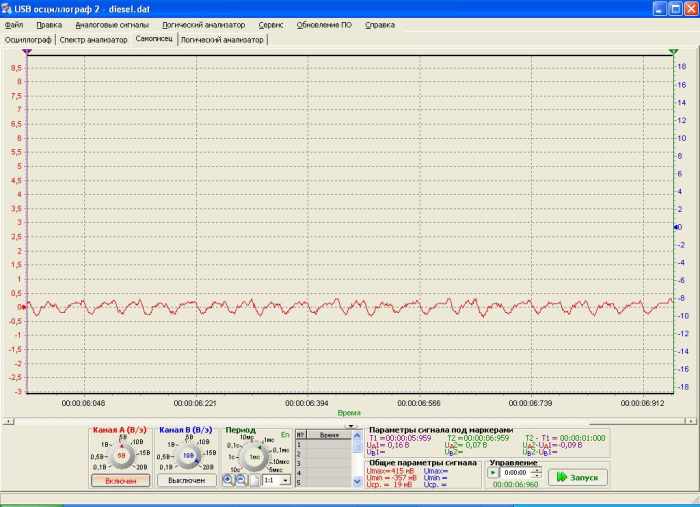
Task: Click the green arrow icon on Запуск
Action: 562,477
